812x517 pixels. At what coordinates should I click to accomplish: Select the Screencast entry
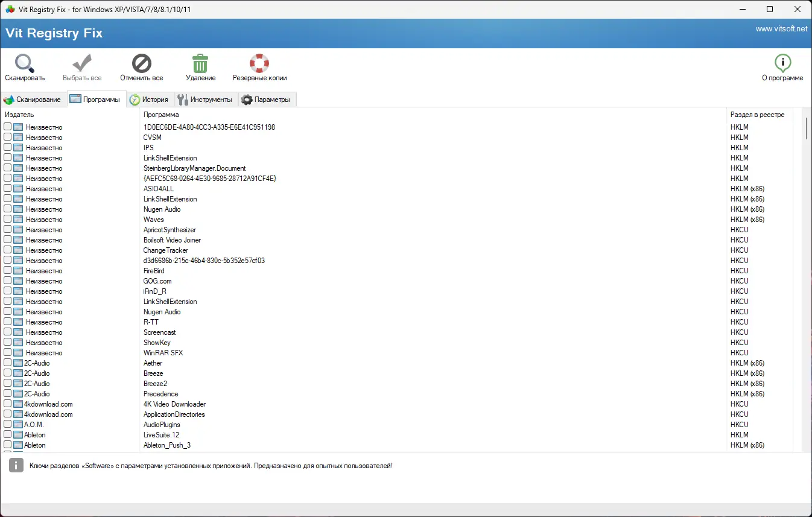pyautogui.click(x=160, y=332)
